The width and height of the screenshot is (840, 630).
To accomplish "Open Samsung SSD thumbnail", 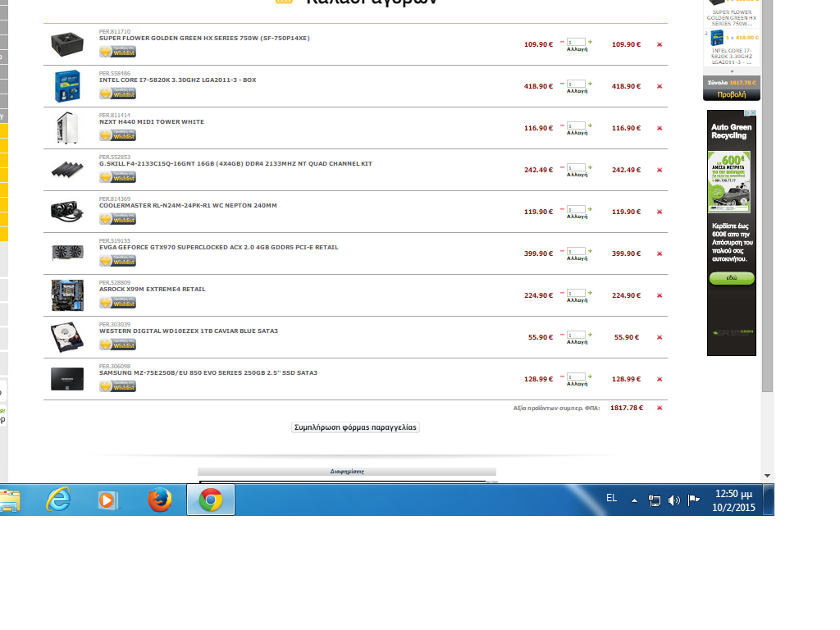I will pyautogui.click(x=67, y=379).
